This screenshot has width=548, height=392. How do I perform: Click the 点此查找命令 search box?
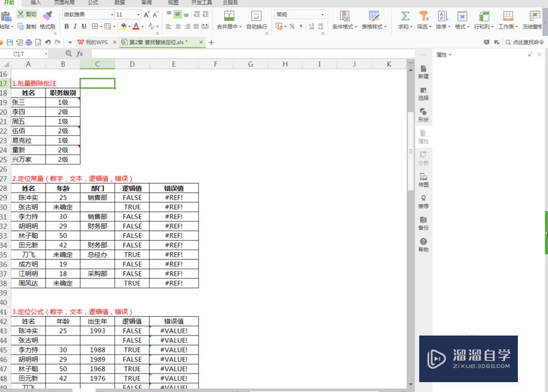(524, 42)
